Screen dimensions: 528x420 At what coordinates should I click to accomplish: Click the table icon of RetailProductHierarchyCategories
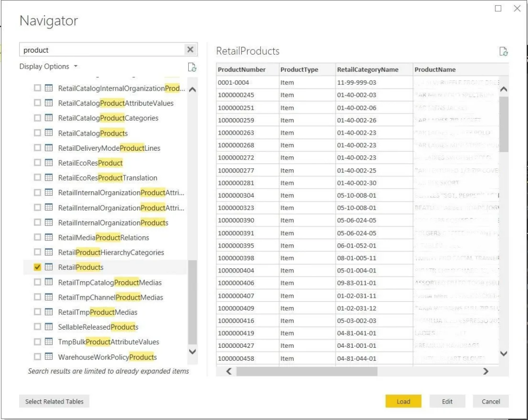49,252
